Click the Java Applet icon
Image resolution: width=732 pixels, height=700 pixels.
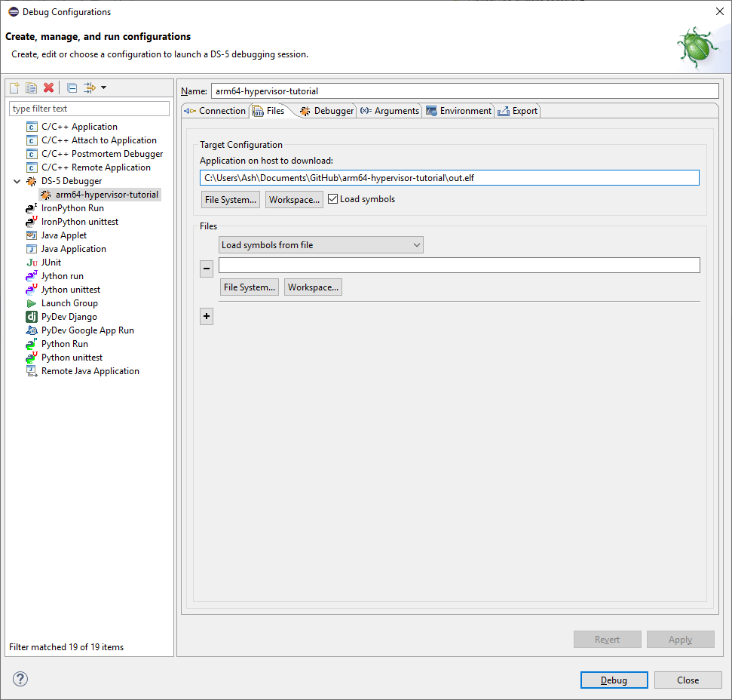tap(31, 235)
